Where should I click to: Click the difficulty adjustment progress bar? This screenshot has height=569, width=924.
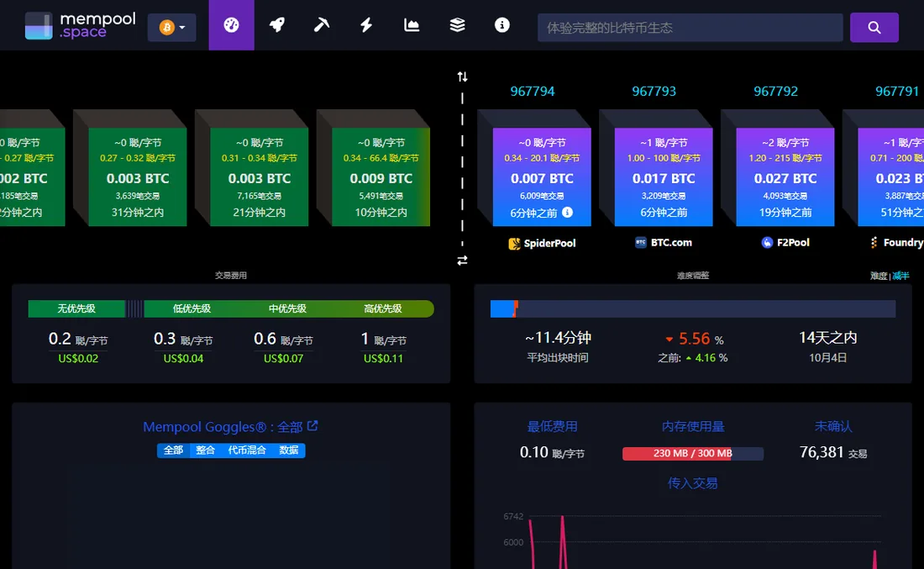(693, 309)
